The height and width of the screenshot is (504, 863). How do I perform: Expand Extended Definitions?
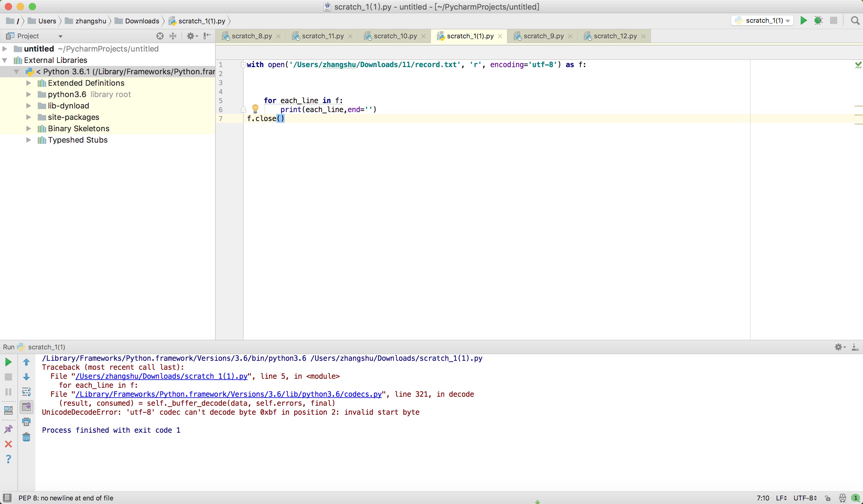(x=29, y=83)
